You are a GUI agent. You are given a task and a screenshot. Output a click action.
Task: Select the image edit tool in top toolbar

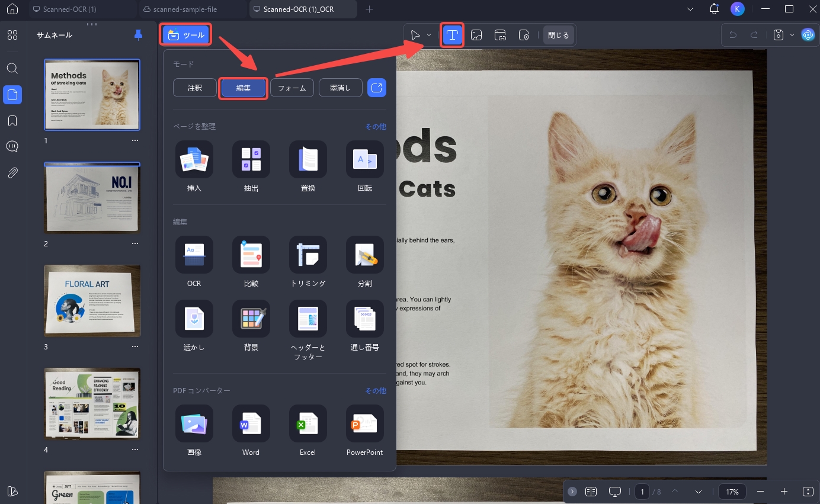click(476, 36)
